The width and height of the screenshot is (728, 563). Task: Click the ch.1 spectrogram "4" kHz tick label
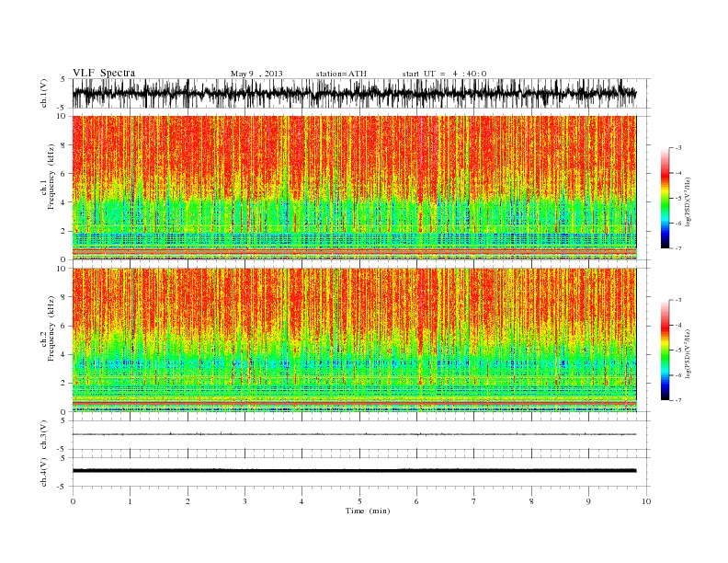point(63,202)
